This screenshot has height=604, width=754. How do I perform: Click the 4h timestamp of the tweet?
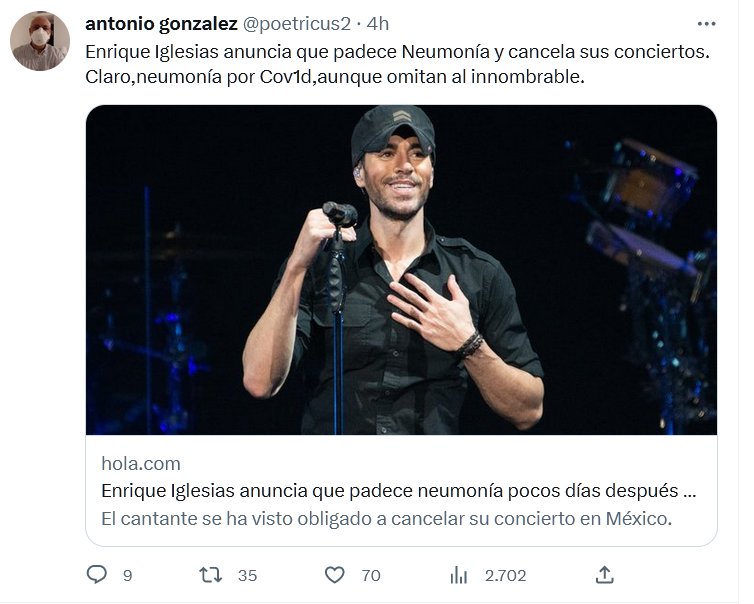[x=379, y=23]
